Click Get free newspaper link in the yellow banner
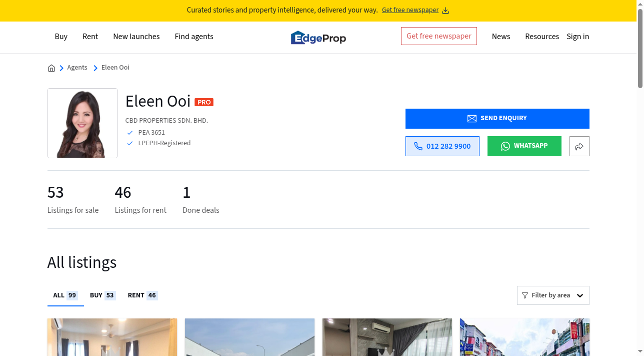 (x=410, y=10)
